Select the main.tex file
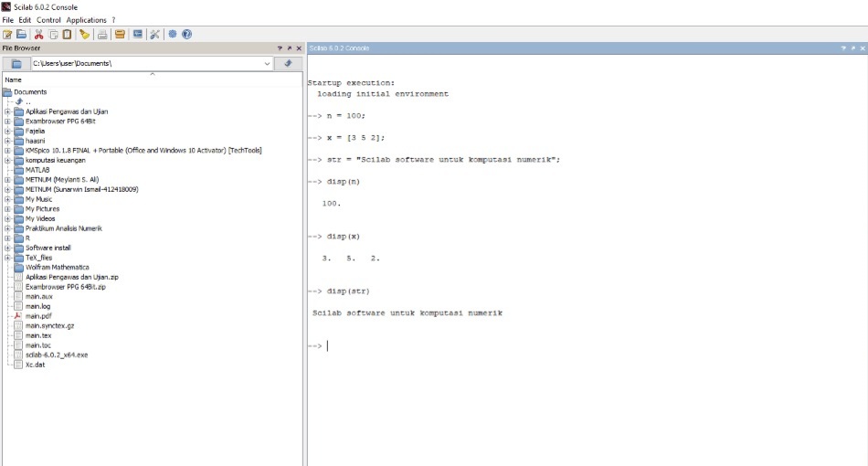This screenshot has width=868, height=466. 38,335
